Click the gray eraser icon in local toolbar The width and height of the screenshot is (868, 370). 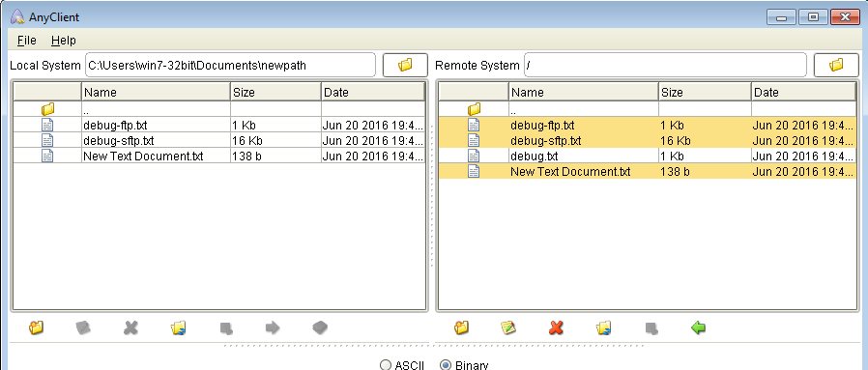click(x=320, y=327)
